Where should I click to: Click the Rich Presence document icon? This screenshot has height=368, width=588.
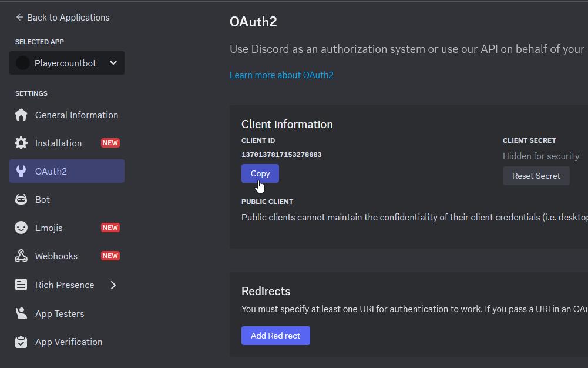(x=21, y=285)
